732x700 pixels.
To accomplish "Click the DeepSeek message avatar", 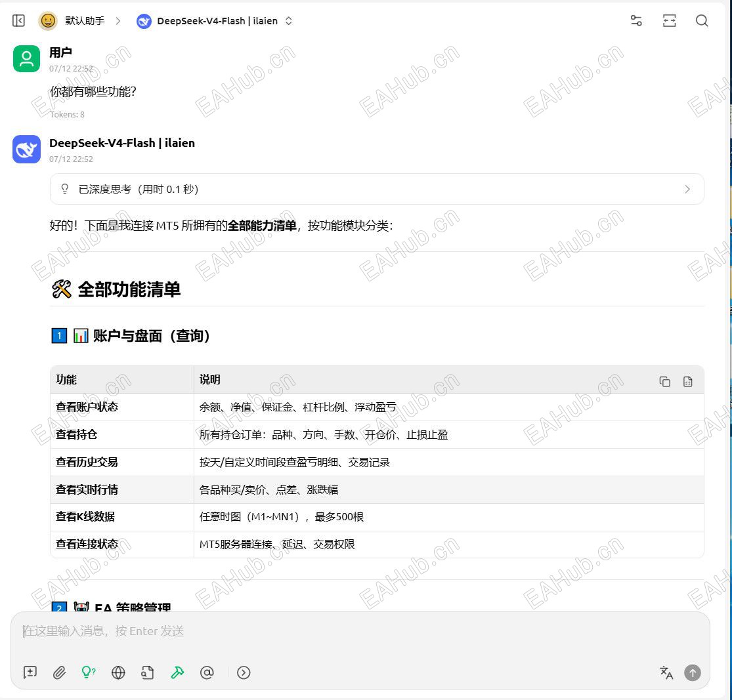I will click(27, 150).
